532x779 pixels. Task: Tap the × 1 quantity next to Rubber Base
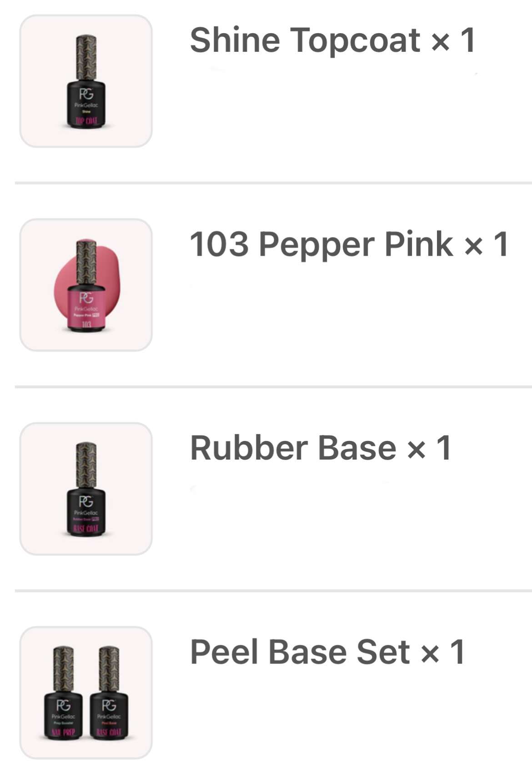[429, 448]
